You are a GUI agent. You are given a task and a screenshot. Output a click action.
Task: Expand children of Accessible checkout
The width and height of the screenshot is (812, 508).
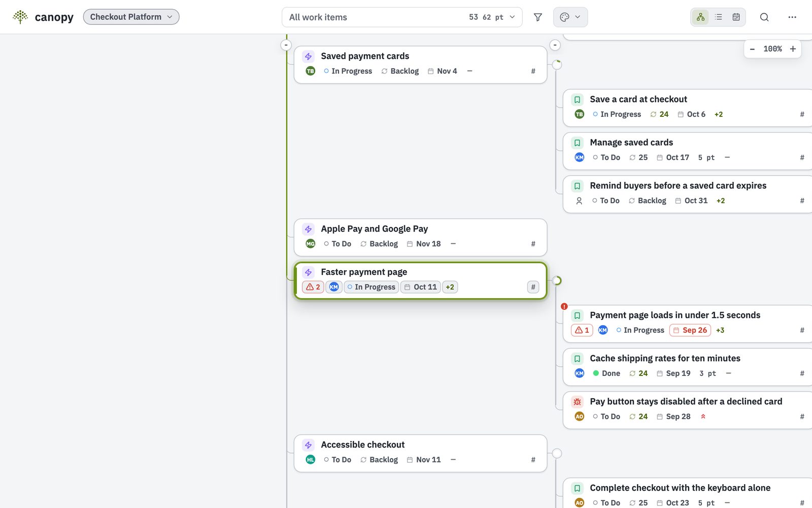coord(557,453)
